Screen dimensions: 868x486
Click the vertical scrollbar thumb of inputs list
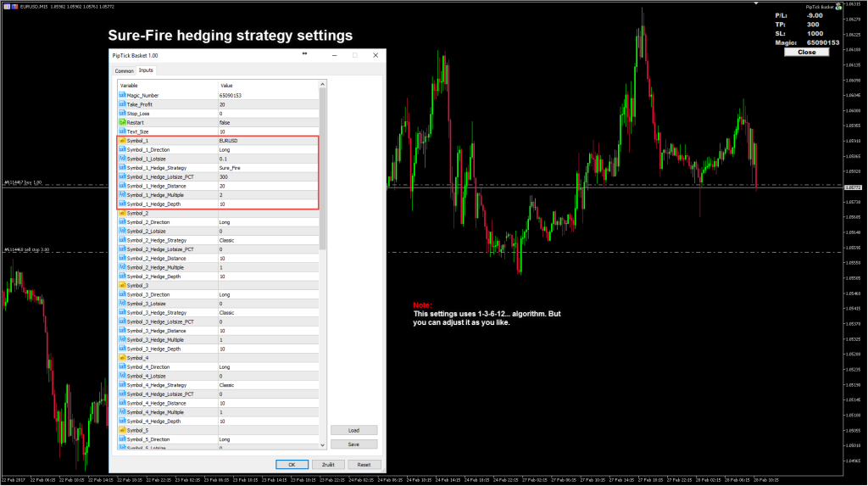323,169
